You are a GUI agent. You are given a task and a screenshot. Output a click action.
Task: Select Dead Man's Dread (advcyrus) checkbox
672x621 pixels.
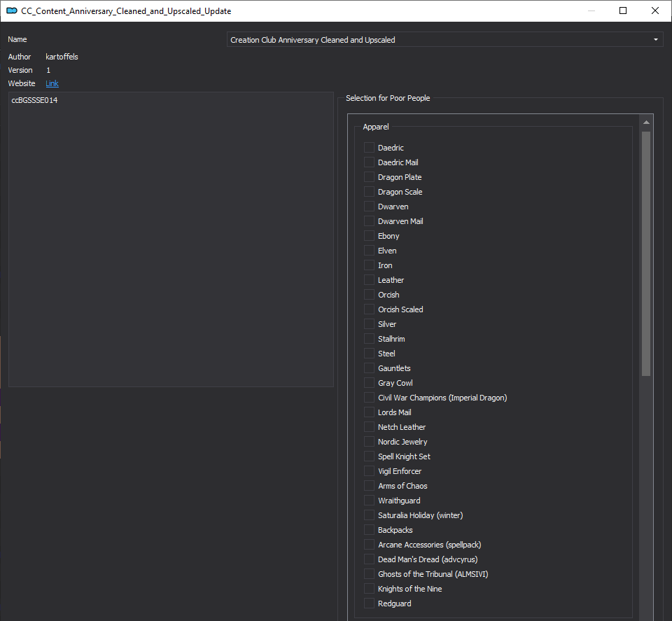click(x=369, y=559)
